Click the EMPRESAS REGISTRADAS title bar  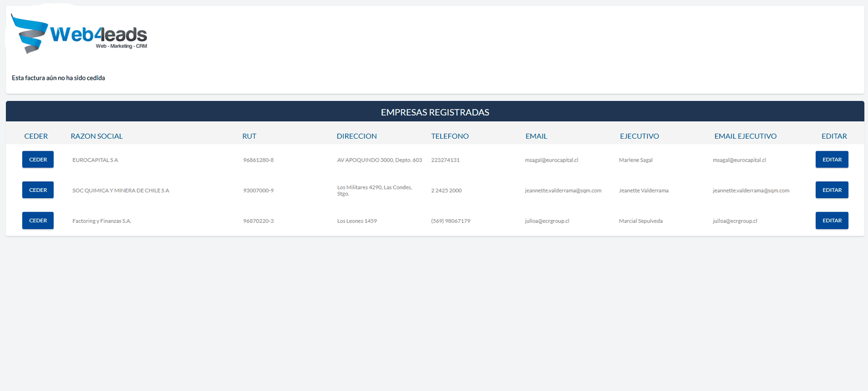[x=435, y=112]
